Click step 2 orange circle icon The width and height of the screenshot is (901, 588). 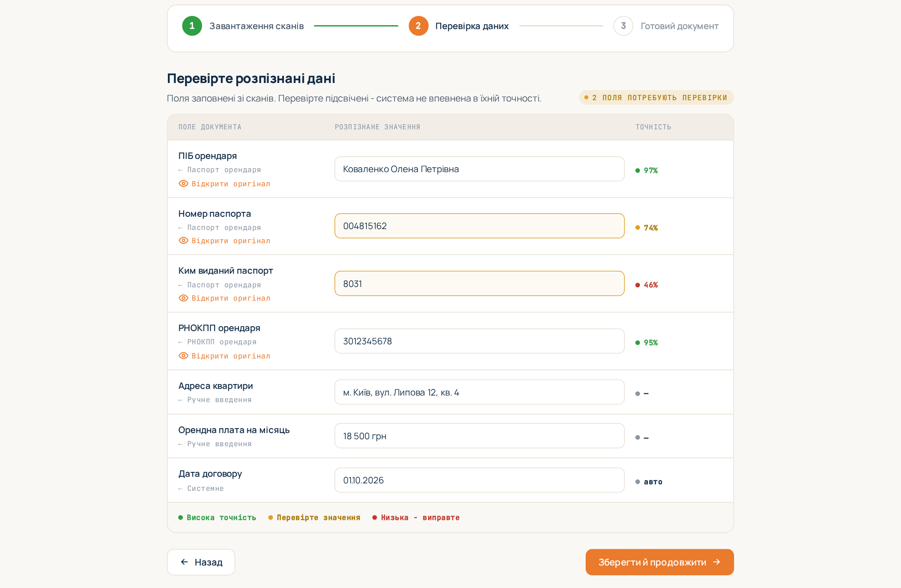418,26
